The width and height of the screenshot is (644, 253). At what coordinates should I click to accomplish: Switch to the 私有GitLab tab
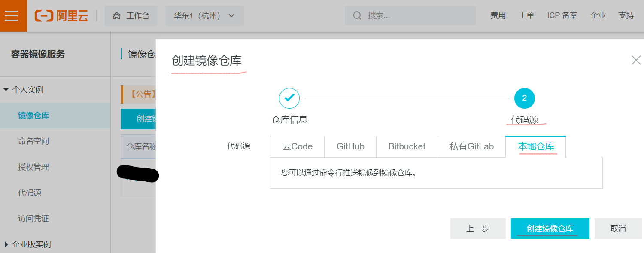tap(471, 146)
